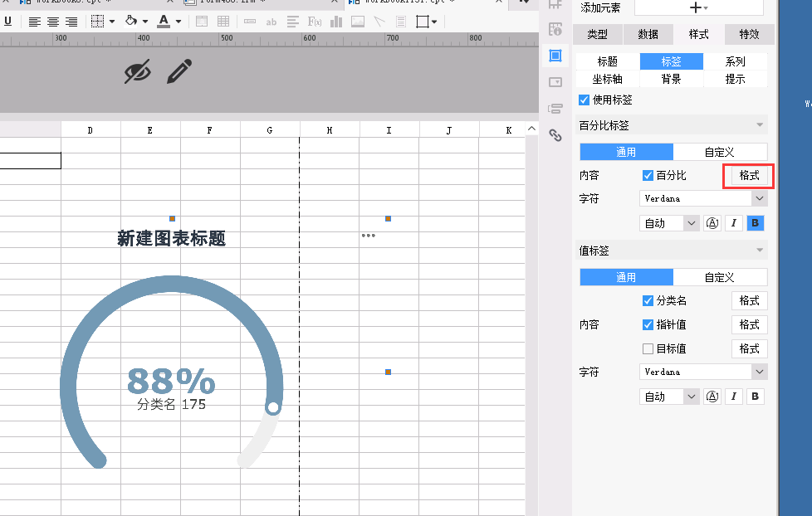The height and width of the screenshot is (516, 812).
Task: Select the floating element panel icon
Action: pos(555,56)
